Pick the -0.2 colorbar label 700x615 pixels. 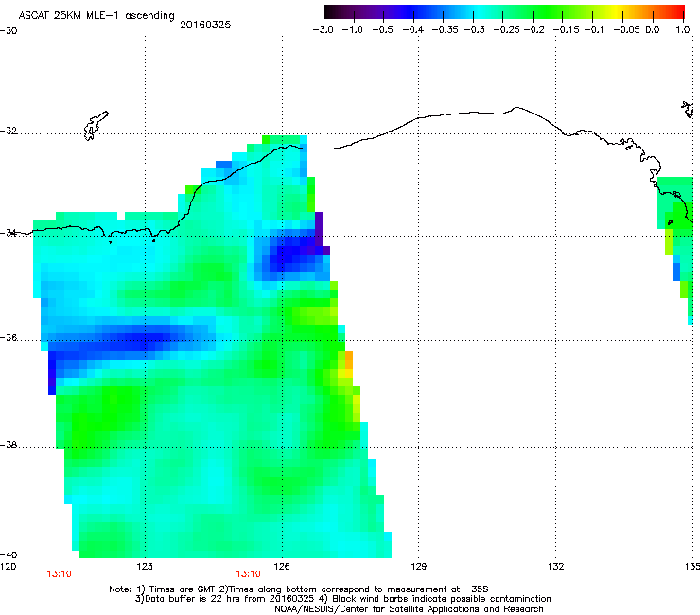(x=534, y=30)
